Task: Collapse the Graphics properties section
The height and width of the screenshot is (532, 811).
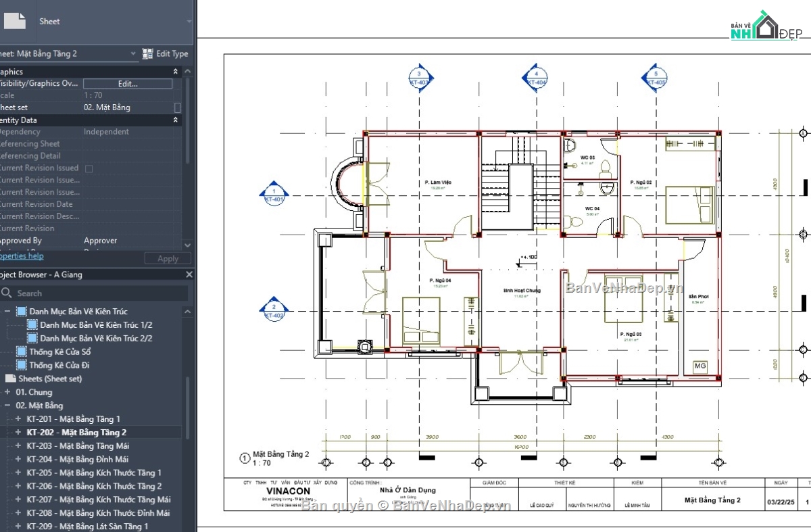Action: click(x=176, y=72)
